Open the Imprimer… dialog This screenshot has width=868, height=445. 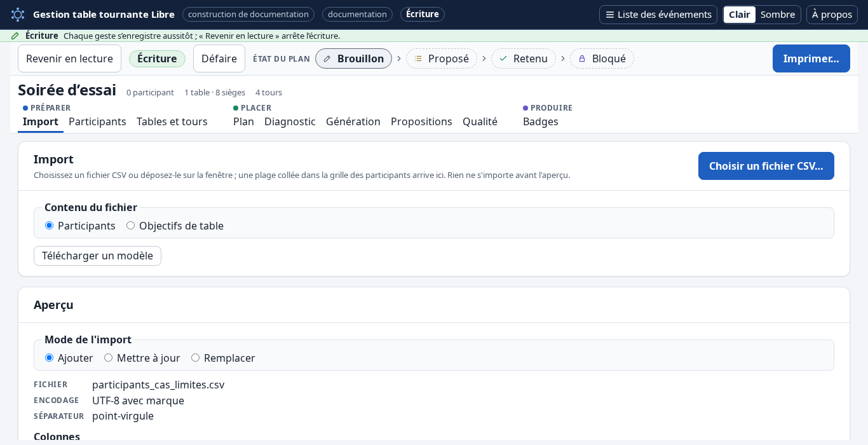[x=811, y=58]
